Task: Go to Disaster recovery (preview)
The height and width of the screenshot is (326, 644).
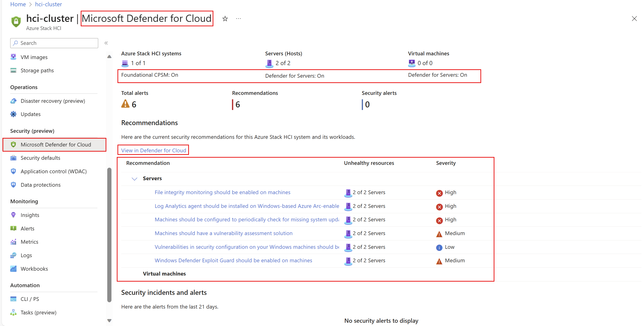Action: [x=53, y=101]
